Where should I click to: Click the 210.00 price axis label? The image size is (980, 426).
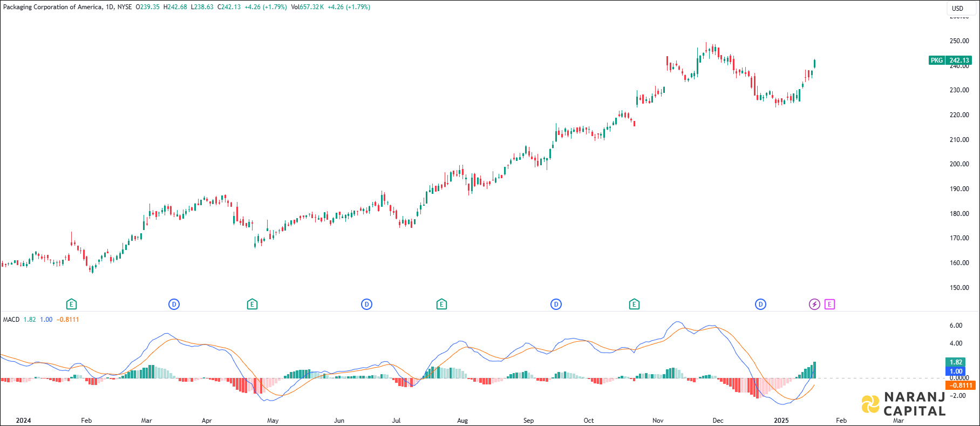959,140
